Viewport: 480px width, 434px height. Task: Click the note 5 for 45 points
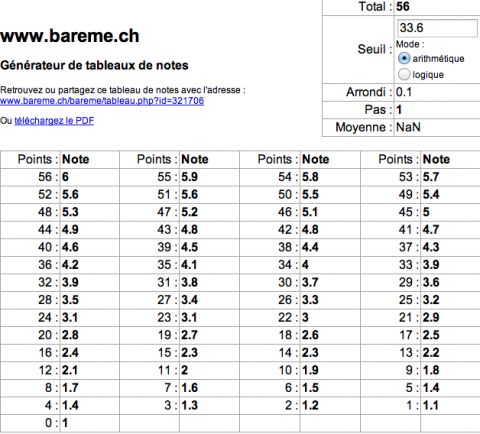point(426,212)
